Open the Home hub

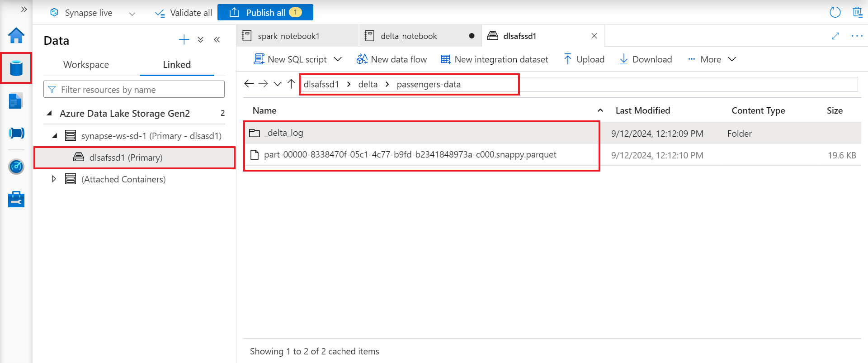coord(16,35)
